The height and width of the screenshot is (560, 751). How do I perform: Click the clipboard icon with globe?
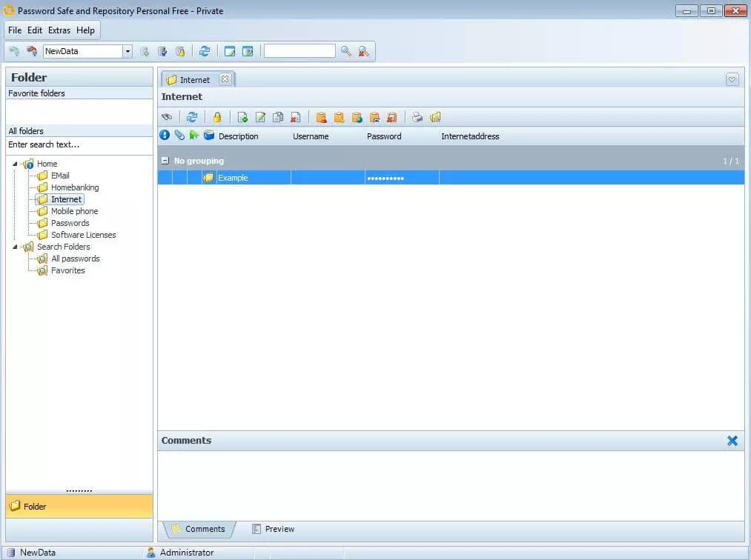coord(357,117)
